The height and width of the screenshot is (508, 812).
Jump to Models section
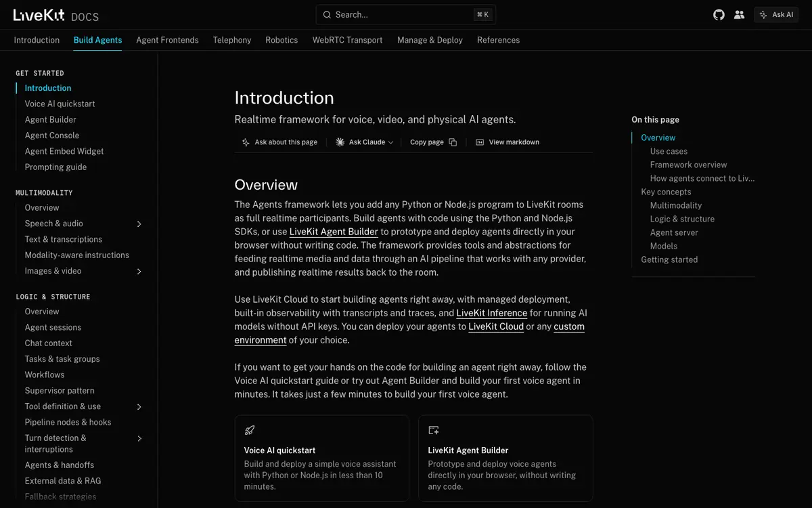coord(664,246)
